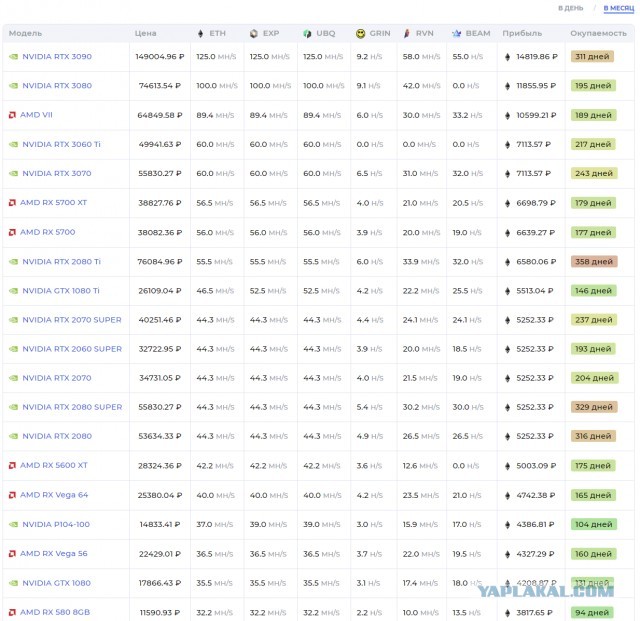Click the NVIDIA logo beside GTX 1080 Ti
640x621 pixels.
(x=13, y=291)
